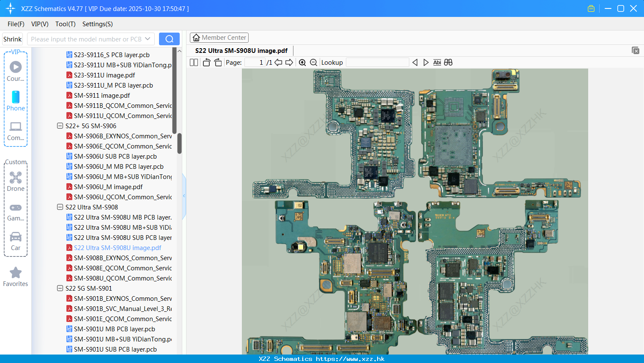644x363 pixels.
Task: Collapse the S22+ 5G SM-S906 folder
Action: click(60, 126)
